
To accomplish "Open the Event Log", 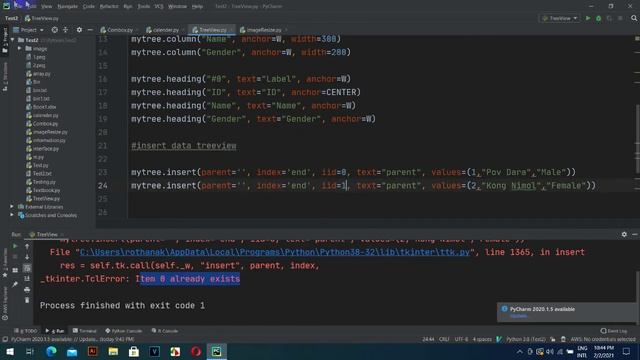I will coord(614,331).
